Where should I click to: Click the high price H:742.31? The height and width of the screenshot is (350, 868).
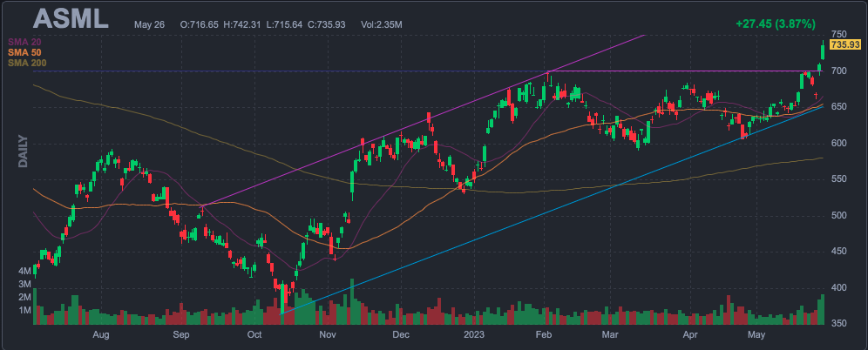[x=242, y=25]
